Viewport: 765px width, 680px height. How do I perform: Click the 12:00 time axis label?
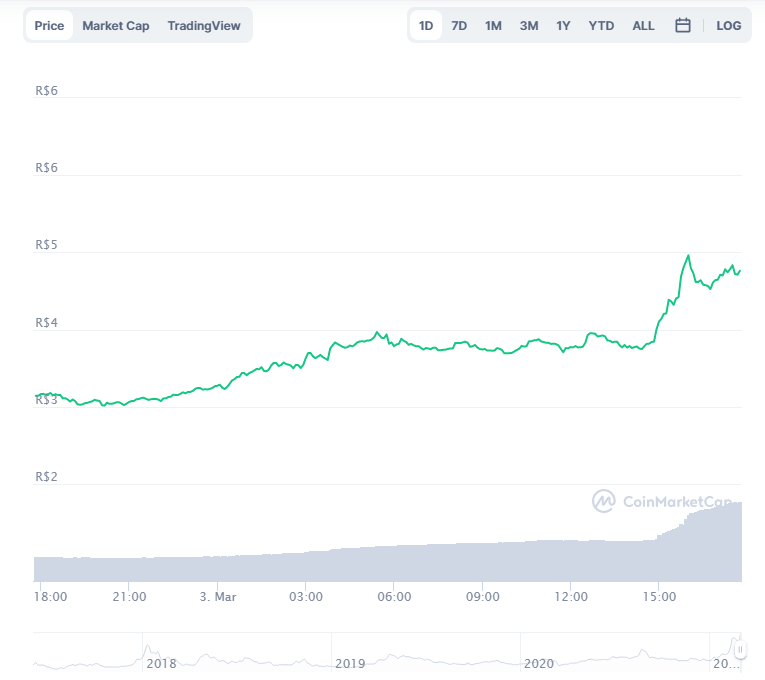pos(571,597)
